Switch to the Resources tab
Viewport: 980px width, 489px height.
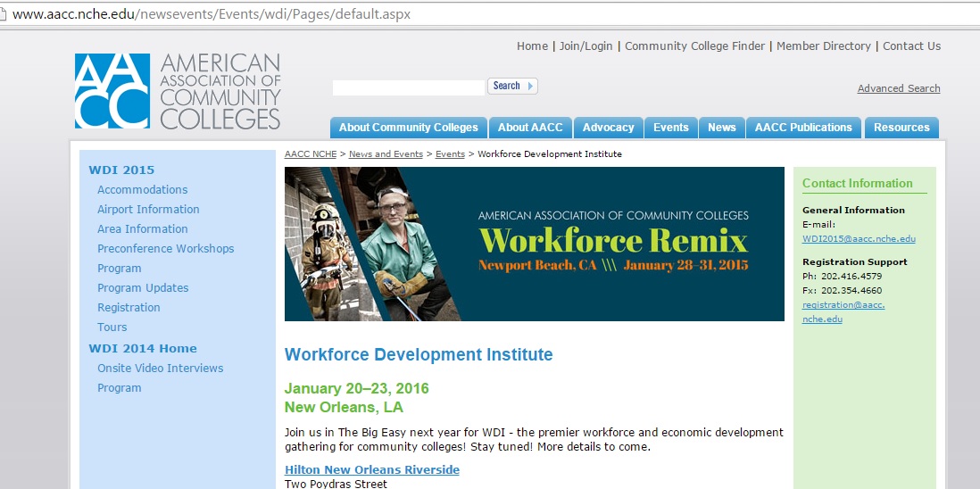(901, 128)
